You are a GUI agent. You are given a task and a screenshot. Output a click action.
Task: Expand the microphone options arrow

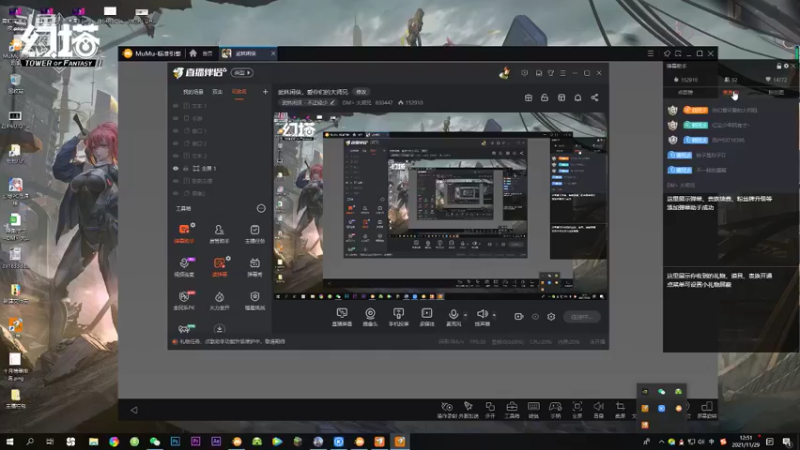click(465, 315)
